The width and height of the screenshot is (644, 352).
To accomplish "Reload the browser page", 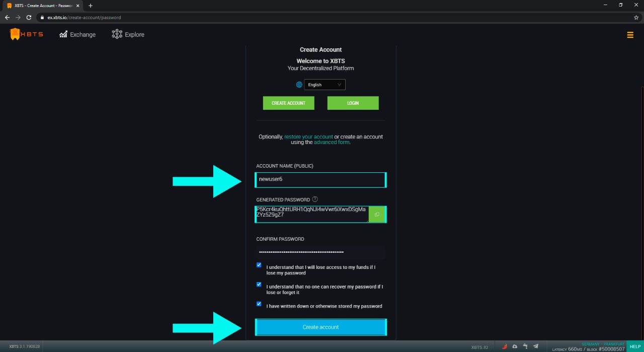I will click(29, 17).
